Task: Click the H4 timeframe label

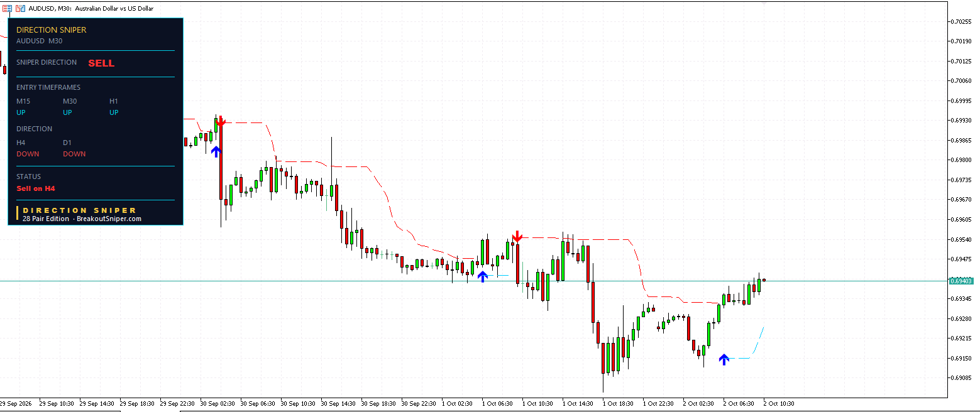Action: pyautogui.click(x=21, y=143)
